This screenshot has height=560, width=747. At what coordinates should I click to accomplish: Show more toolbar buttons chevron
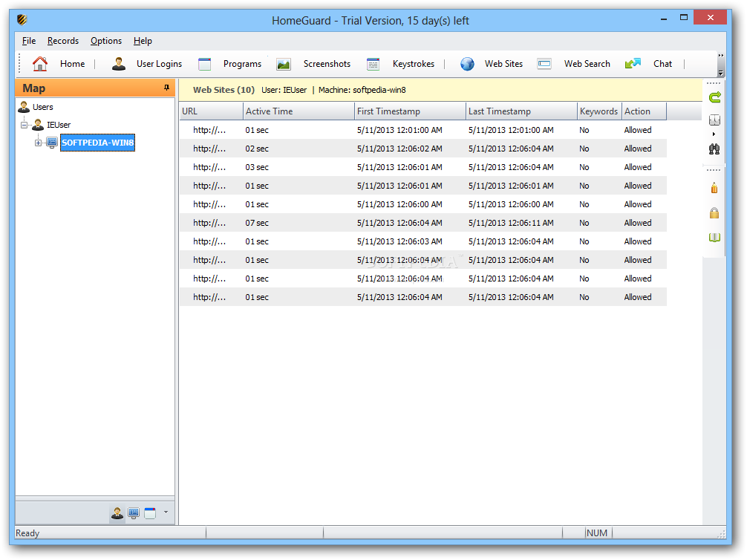pyautogui.click(x=721, y=56)
